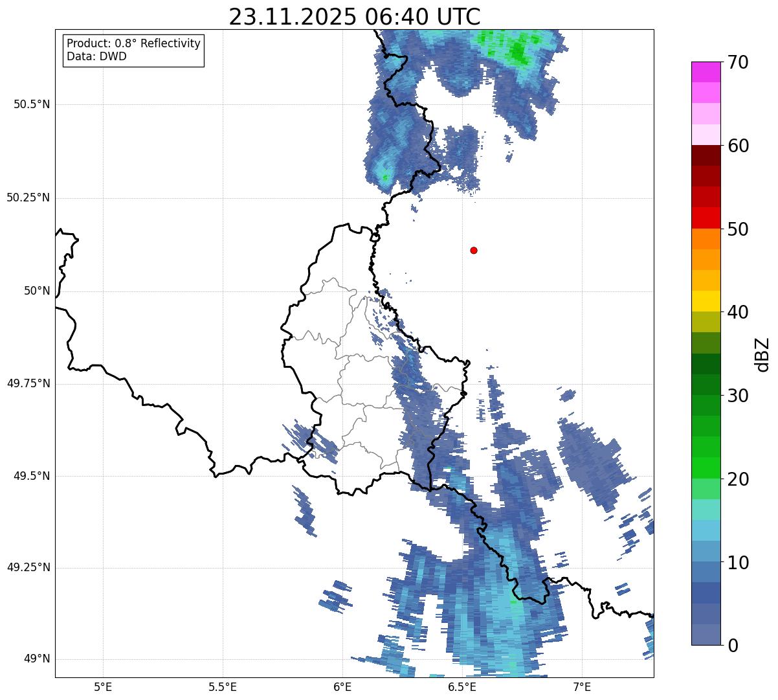
Task: Click the longitude label "6°E"
Action: (x=342, y=686)
